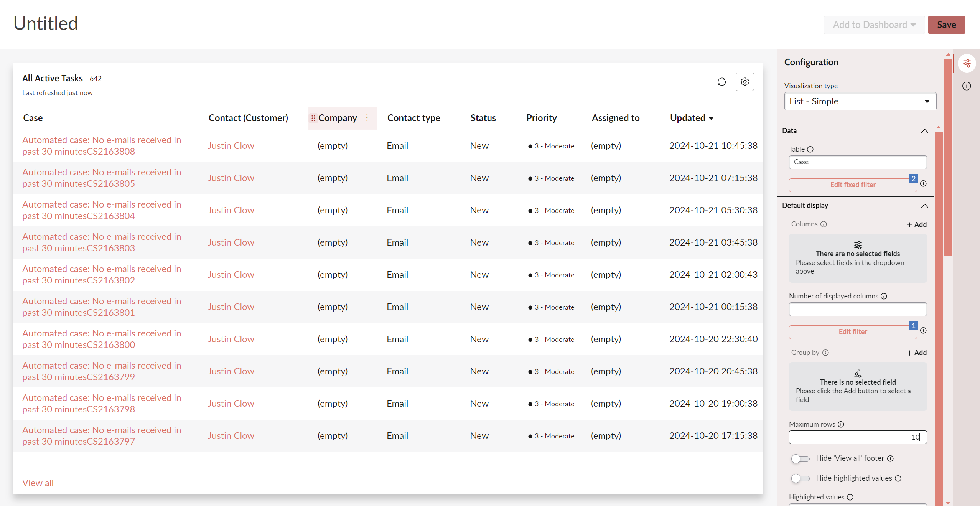Click the info icon next to Table label
The image size is (980, 506).
(x=810, y=149)
